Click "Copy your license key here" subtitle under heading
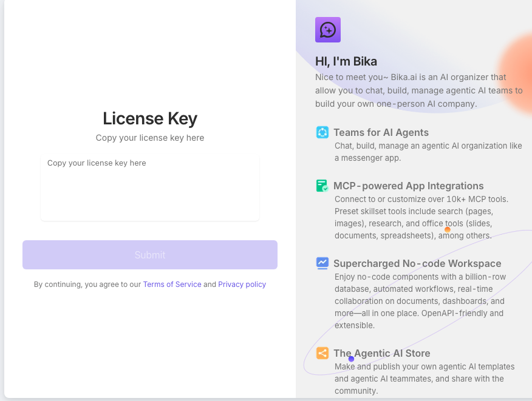 150,138
